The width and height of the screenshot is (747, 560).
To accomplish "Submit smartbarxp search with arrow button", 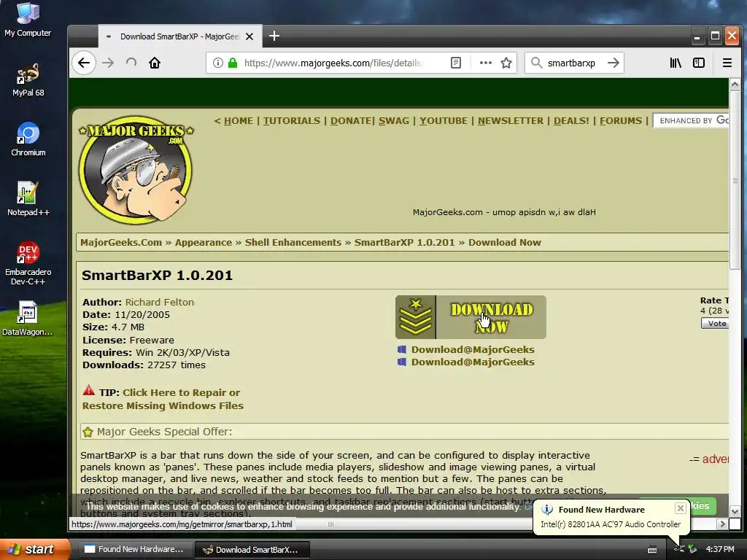I will (x=614, y=63).
